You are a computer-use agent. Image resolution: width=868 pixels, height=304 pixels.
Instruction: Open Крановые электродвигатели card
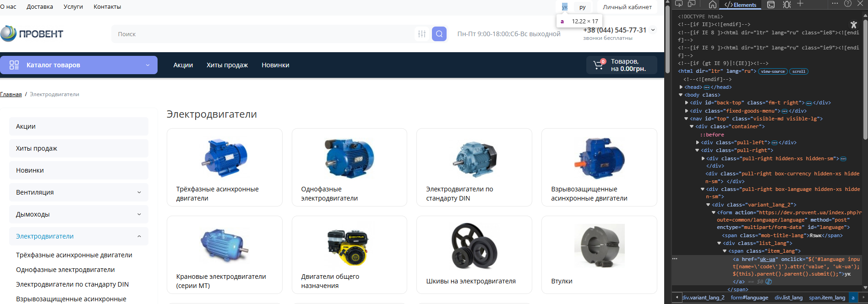click(x=224, y=255)
